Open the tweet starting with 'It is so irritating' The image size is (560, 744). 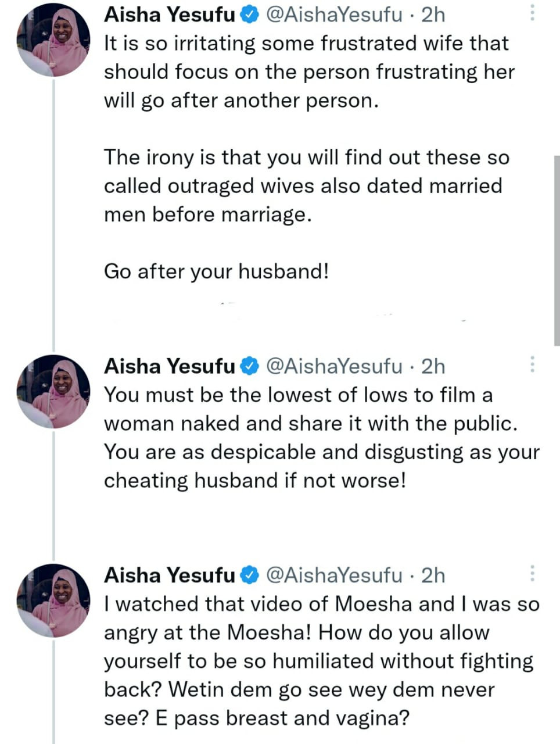(x=308, y=71)
